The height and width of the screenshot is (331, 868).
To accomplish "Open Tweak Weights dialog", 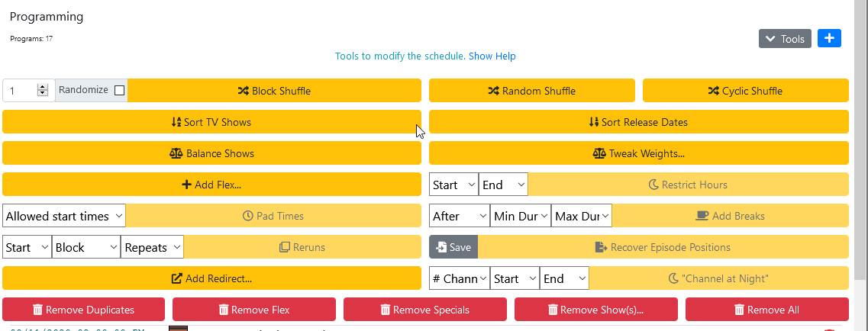I will pyautogui.click(x=638, y=153).
